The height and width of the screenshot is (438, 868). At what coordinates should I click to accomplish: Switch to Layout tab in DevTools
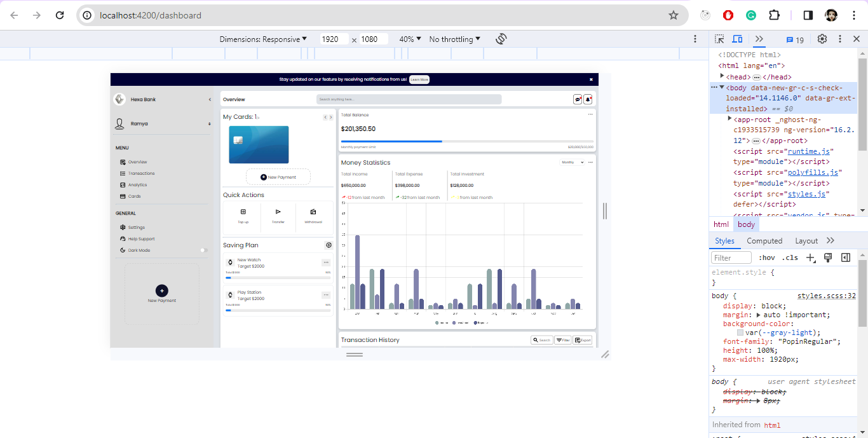806,241
